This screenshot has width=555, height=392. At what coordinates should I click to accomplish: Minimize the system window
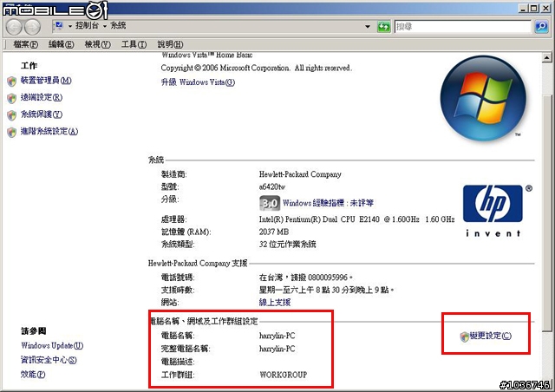(x=524, y=8)
